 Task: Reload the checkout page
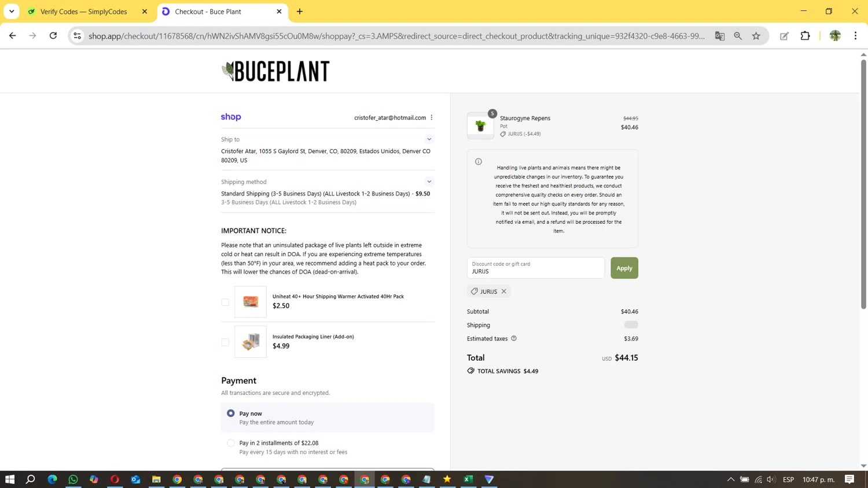click(x=53, y=36)
